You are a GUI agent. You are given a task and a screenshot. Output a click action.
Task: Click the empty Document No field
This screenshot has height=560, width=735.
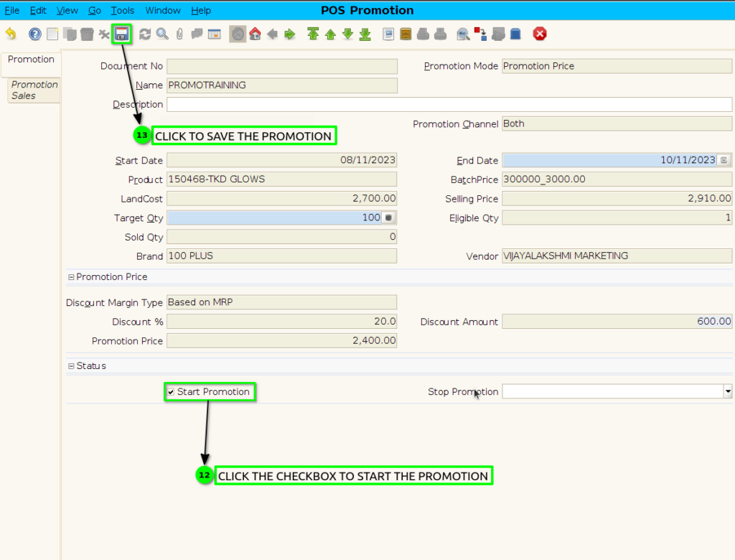281,66
